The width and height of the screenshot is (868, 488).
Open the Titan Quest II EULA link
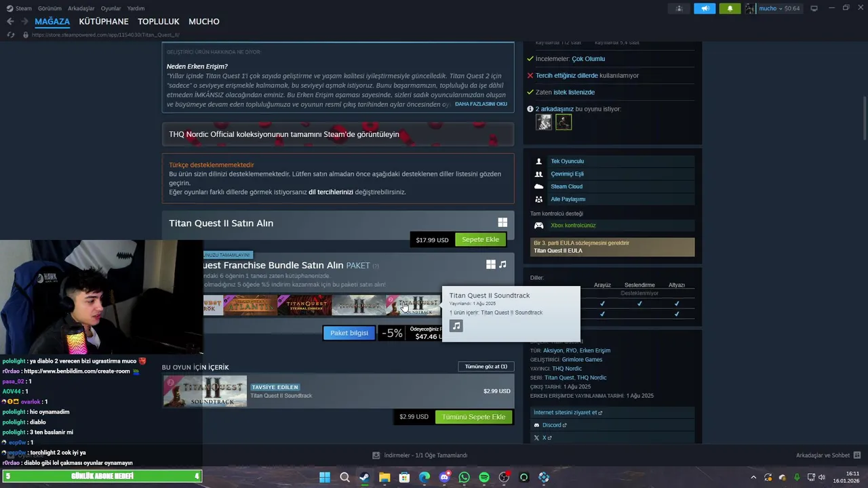point(558,251)
